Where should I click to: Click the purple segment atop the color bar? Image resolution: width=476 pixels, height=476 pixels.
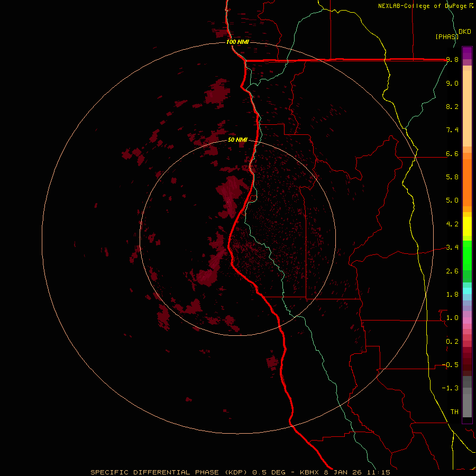[467, 53]
